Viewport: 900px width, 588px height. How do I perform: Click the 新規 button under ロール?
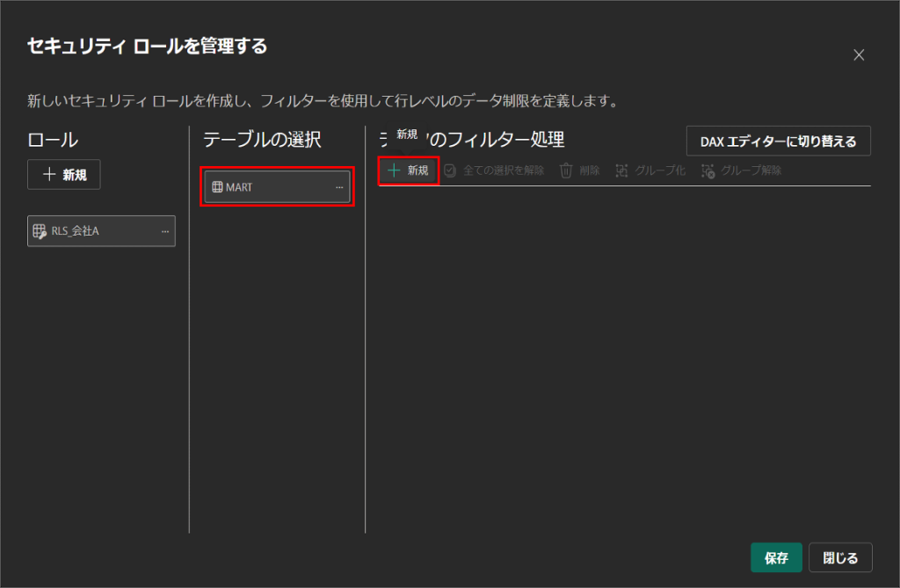tap(64, 174)
